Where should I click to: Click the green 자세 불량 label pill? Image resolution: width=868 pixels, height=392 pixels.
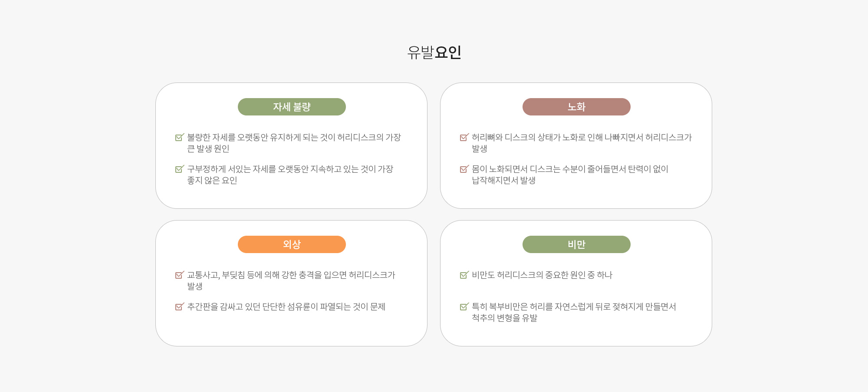point(292,107)
